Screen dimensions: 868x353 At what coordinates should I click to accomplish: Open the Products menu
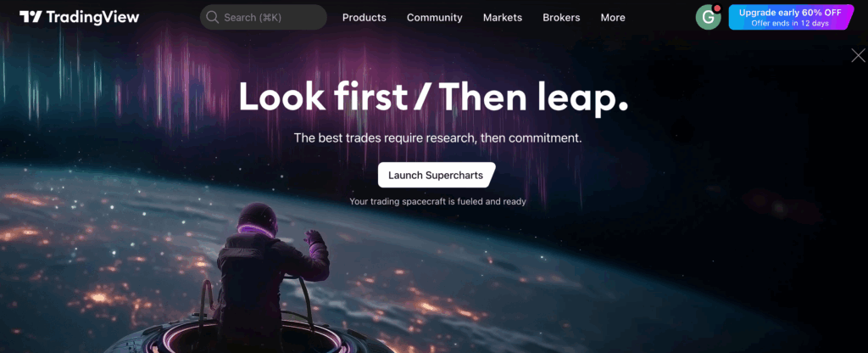tap(364, 18)
